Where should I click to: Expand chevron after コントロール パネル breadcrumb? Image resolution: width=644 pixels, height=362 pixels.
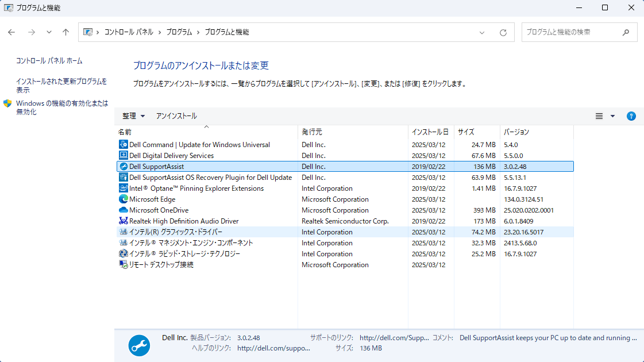point(160,32)
